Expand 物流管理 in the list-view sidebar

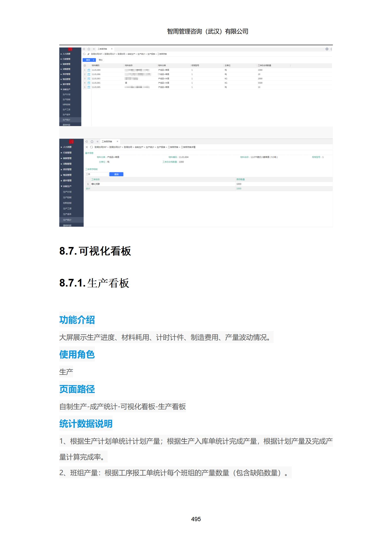[66, 79]
